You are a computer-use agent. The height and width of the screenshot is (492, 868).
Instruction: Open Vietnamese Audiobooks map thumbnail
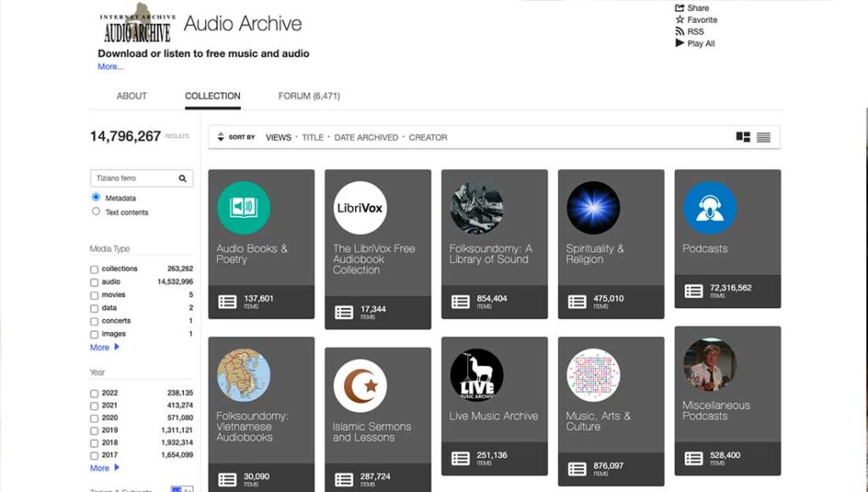click(x=243, y=375)
